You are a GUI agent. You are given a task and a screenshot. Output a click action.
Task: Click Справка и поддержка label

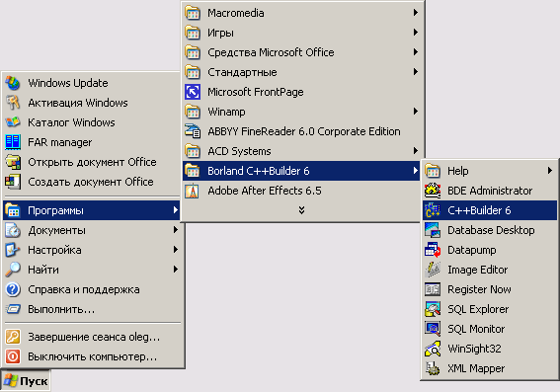84,290
